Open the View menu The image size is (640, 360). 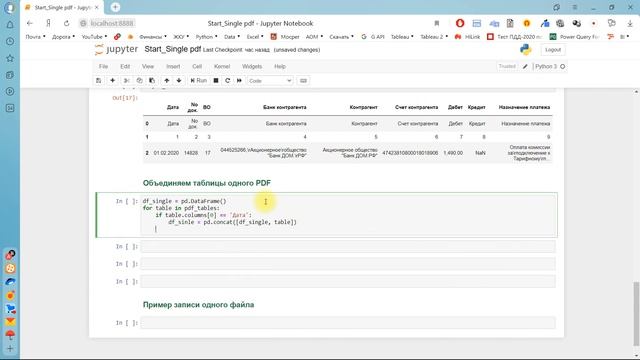click(148, 66)
